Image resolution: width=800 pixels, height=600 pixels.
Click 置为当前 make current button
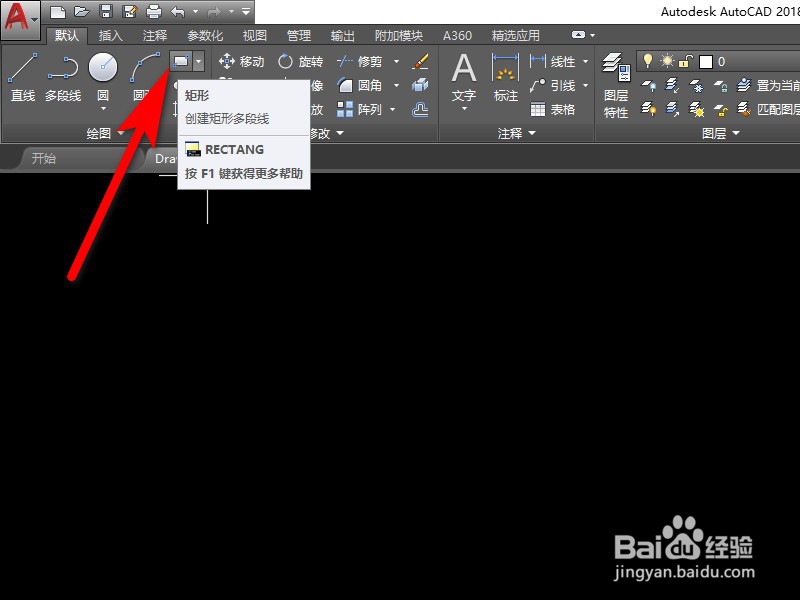pyautogui.click(x=768, y=85)
